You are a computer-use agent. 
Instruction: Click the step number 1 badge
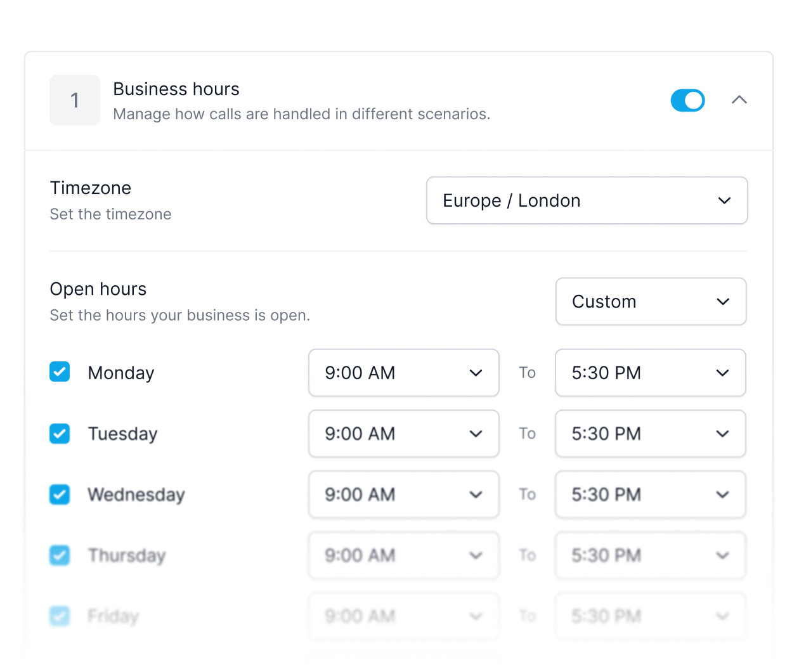[75, 100]
